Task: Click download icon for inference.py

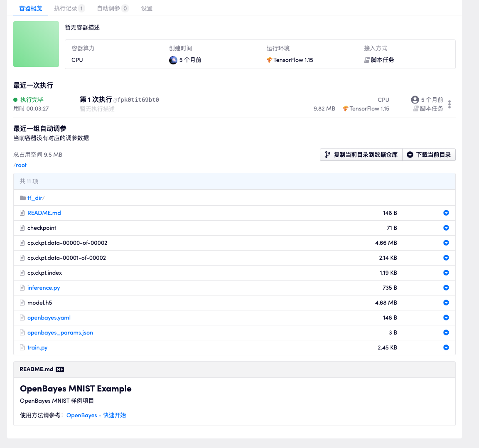Action: 446,288
